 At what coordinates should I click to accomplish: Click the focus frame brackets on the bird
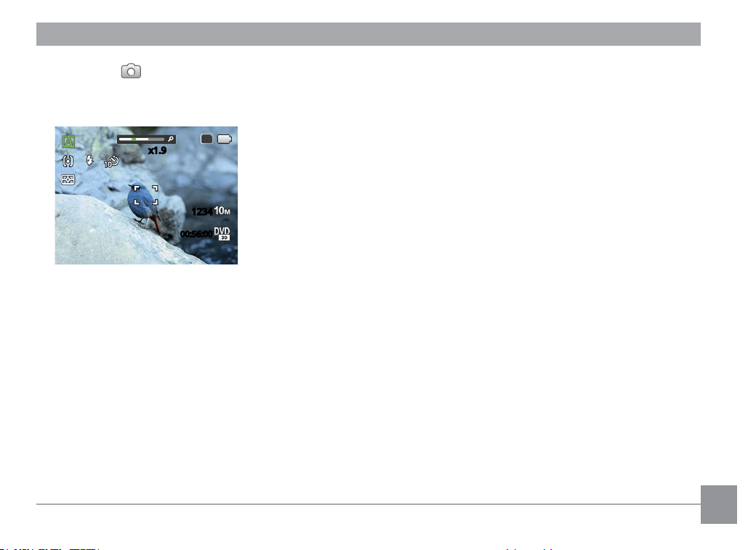click(x=146, y=195)
